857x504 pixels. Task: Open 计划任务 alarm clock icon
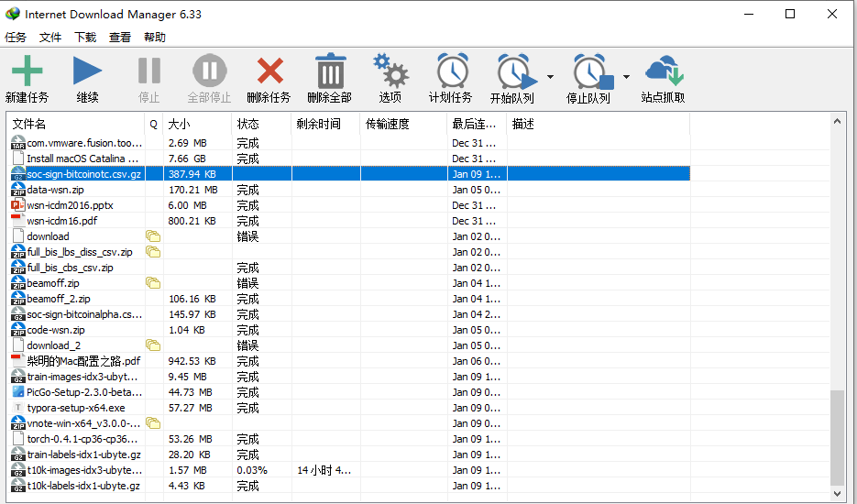(453, 71)
